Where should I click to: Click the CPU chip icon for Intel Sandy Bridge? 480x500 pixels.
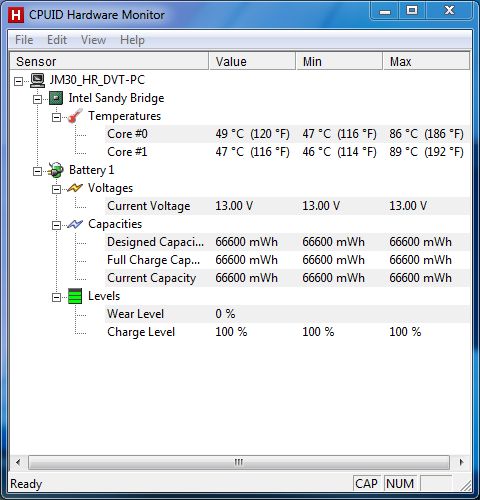click(56, 98)
